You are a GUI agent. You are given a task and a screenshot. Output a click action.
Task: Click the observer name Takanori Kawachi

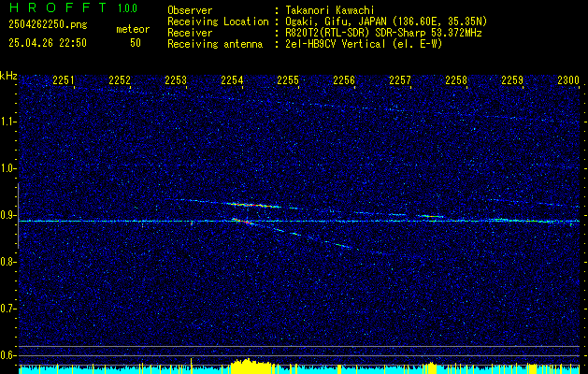coord(330,10)
